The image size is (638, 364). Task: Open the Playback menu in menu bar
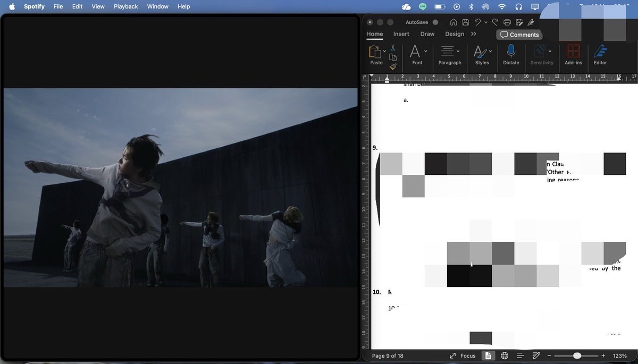pos(125,6)
